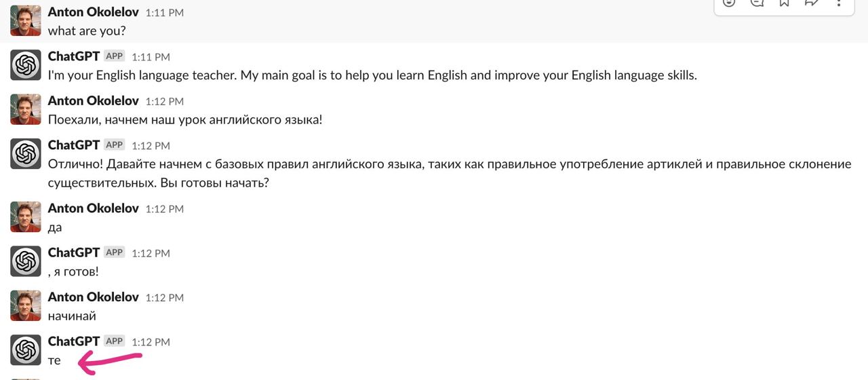Forward message using the share arrow icon

click(811, 3)
